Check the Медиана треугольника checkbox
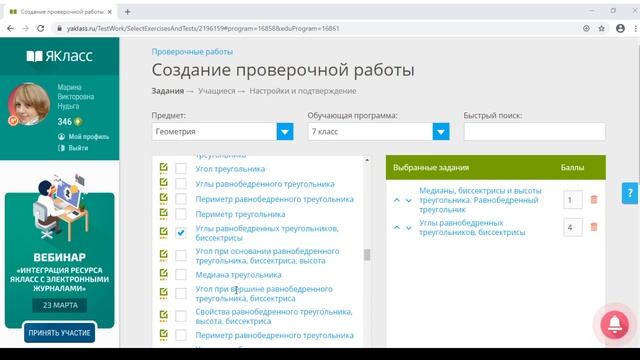Viewport: 640px width, 360px height. point(181,274)
